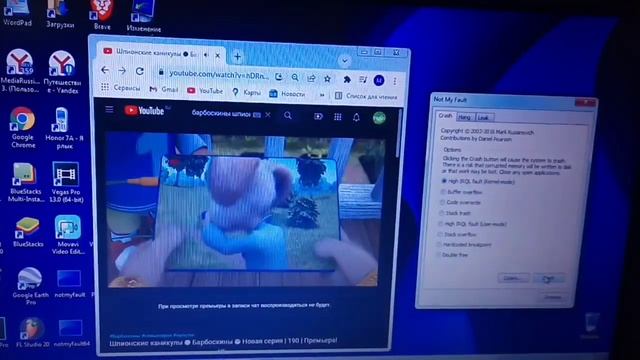Close the Шпионские каникулы tab
Image resolution: width=640 pixels, height=360 pixels.
tap(218, 55)
